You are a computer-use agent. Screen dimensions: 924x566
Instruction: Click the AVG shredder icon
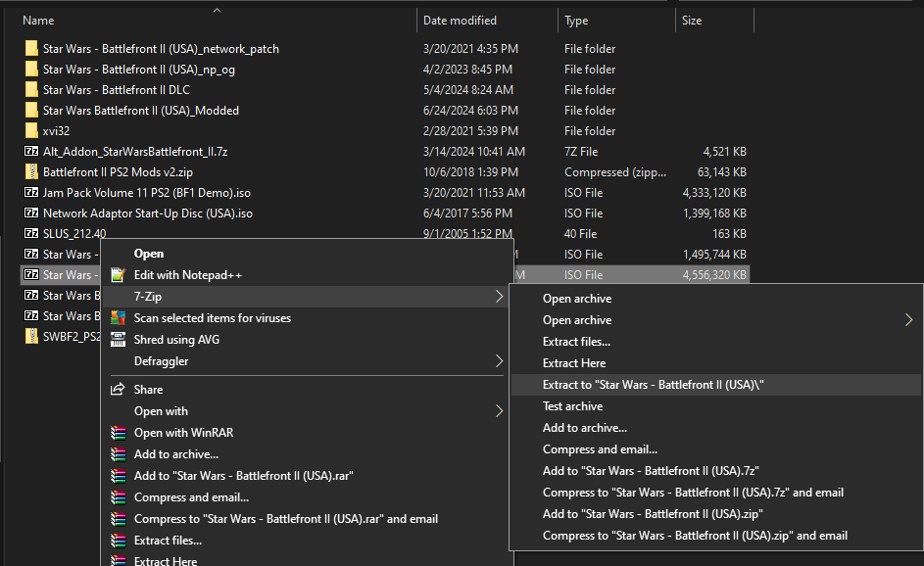tap(118, 339)
